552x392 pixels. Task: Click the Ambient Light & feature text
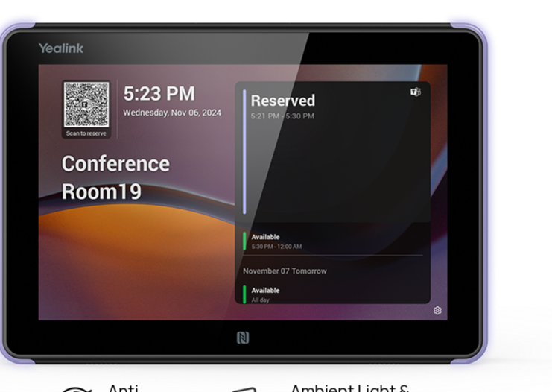pos(349,388)
